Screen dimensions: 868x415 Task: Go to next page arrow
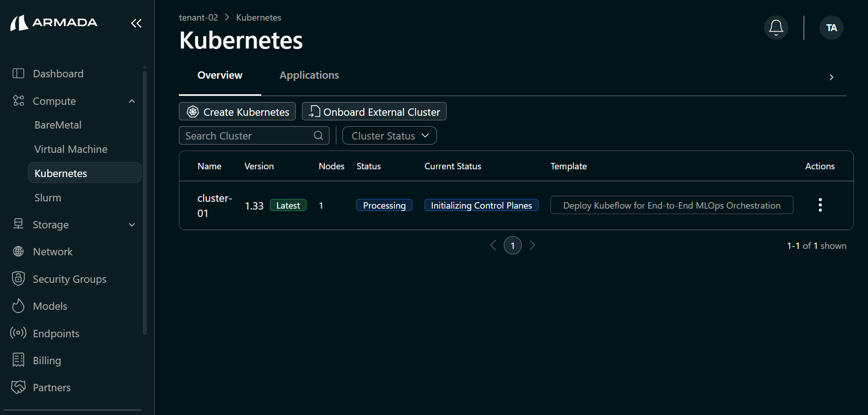[532, 245]
